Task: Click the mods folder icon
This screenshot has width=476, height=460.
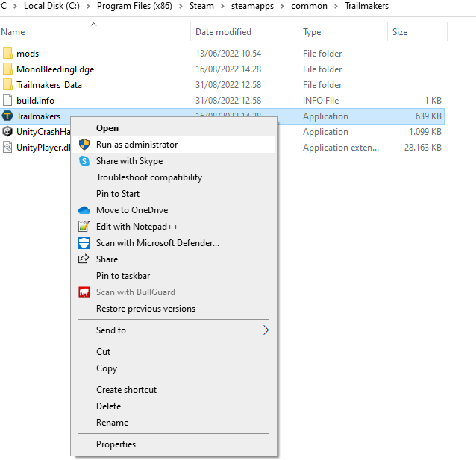Action: 7,53
